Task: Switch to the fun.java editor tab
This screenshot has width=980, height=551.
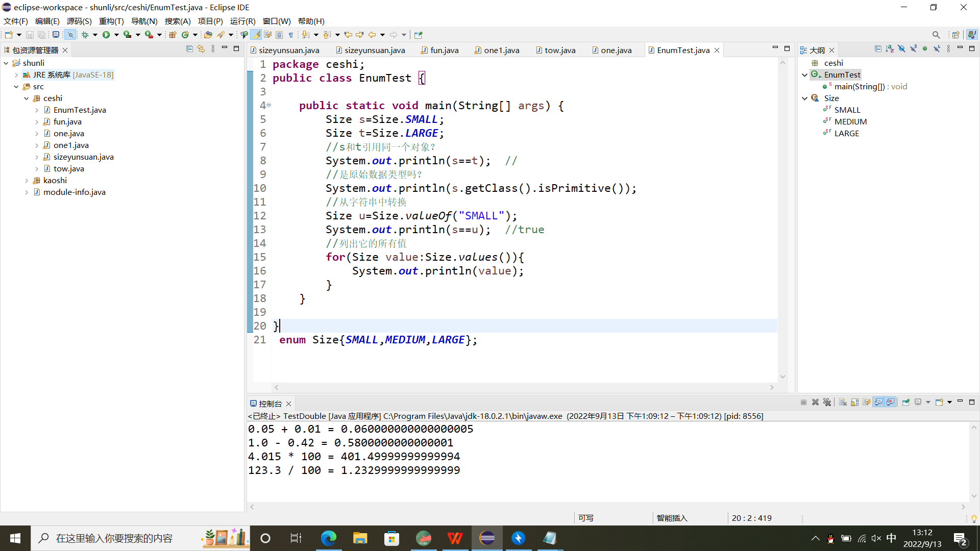Action: (444, 50)
